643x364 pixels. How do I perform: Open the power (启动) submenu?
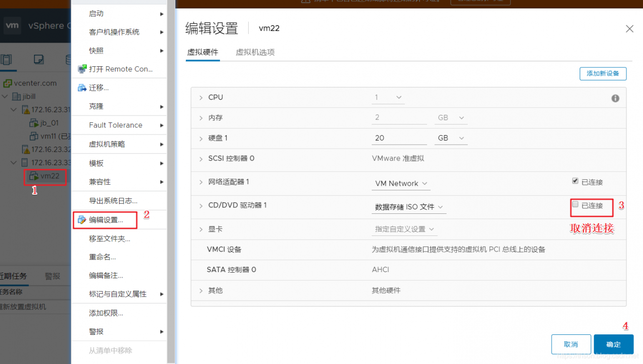[x=119, y=14]
